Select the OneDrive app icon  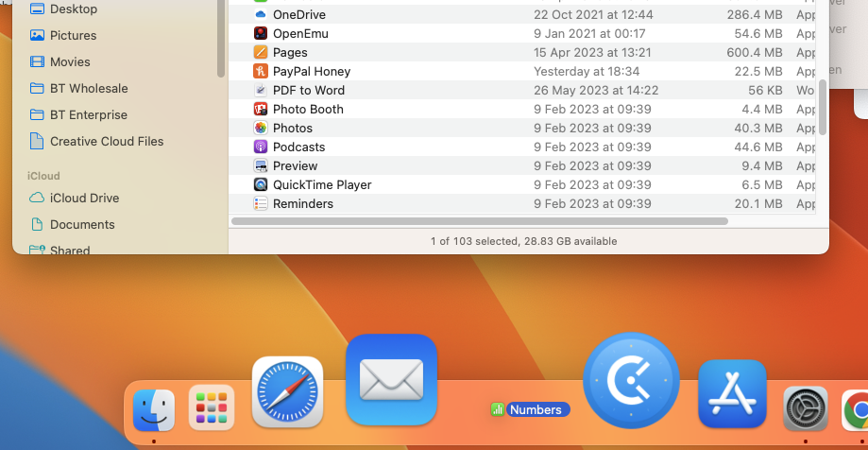pos(260,14)
